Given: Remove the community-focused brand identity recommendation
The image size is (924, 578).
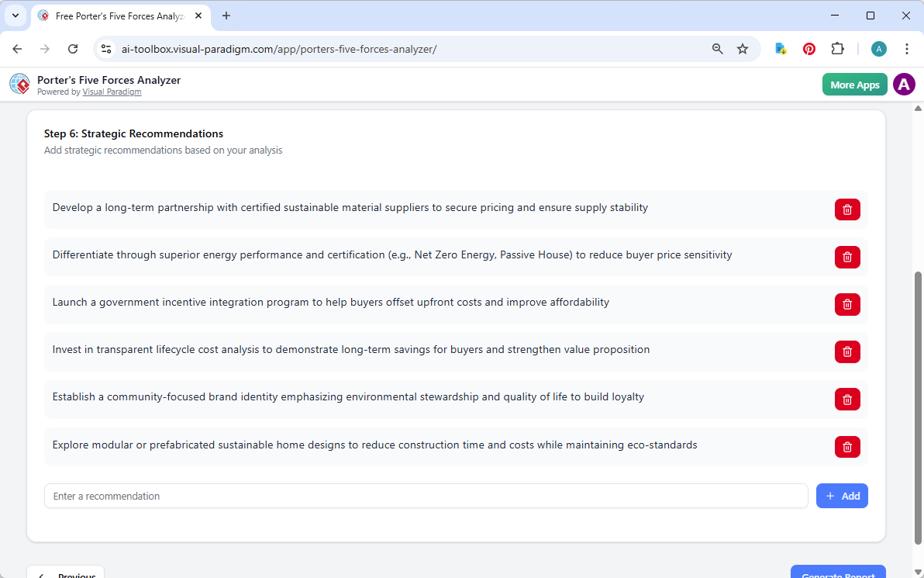Looking at the screenshot, I should pyautogui.click(x=847, y=400).
